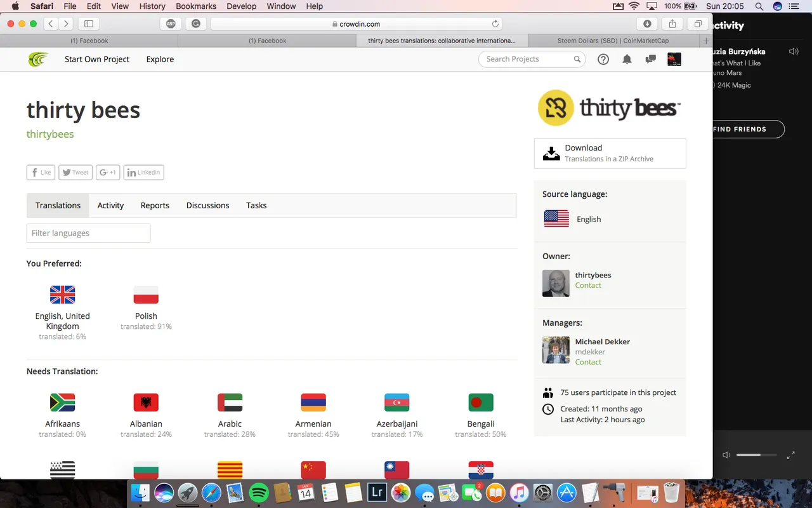Image resolution: width=812 pixels, height=508 pixels.
Task: Click the Explore link
Action: 160,59
